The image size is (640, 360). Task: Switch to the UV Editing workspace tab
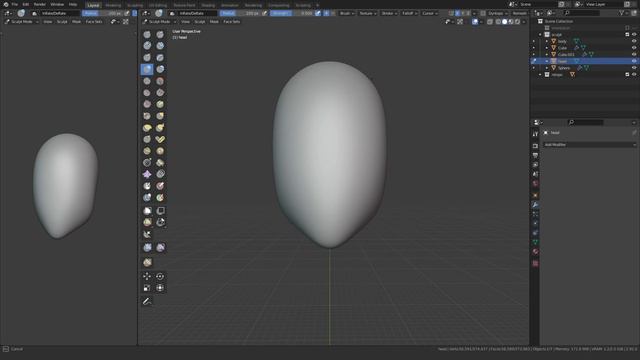pyautogui.click(x=158, y=5)
